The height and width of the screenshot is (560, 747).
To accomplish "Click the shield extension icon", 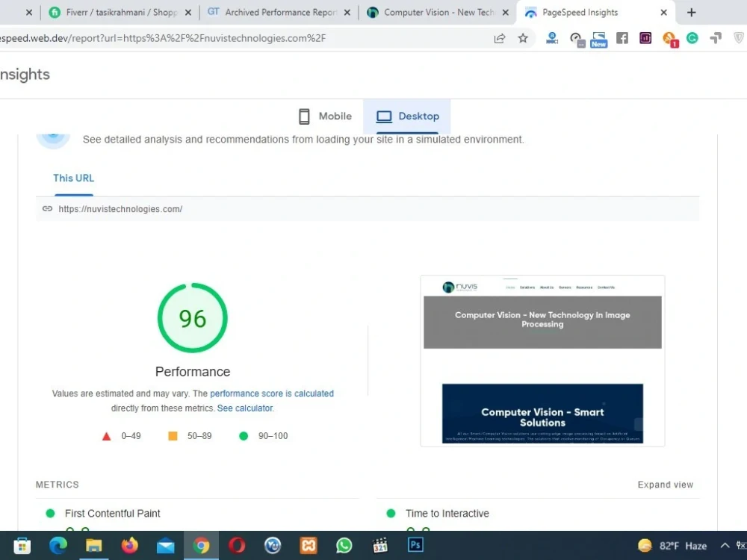I will coord(739,38).
